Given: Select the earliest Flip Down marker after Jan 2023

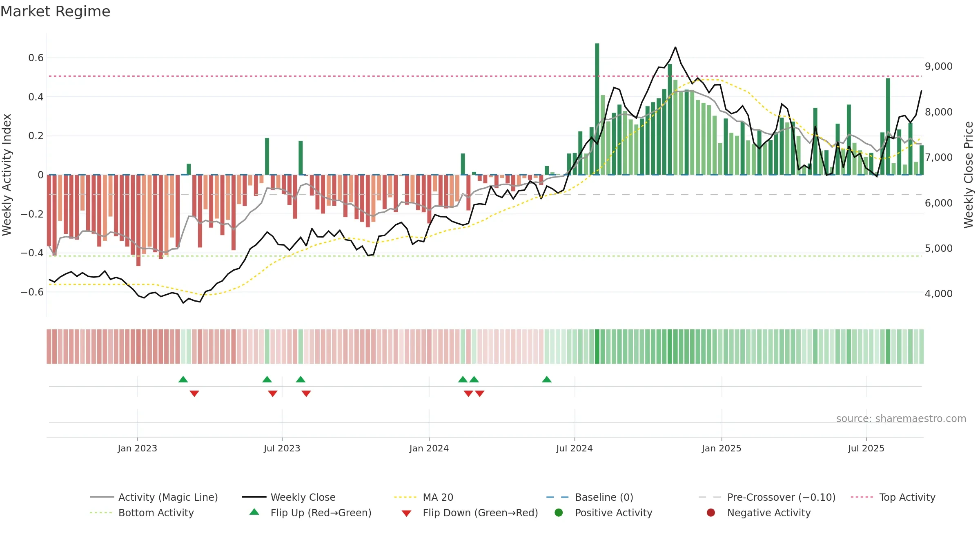Looking at the screenshot, I should pos(194,393).
